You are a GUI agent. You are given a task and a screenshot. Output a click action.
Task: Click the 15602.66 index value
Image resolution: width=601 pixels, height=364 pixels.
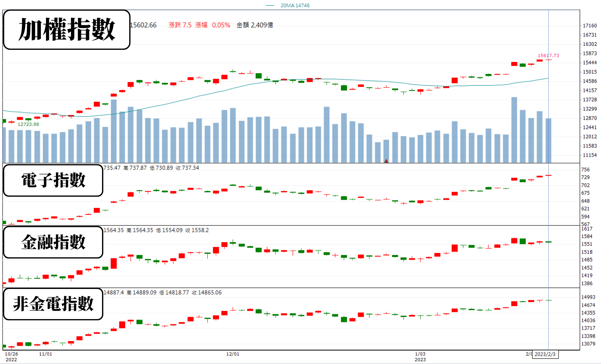pos(143,25)
